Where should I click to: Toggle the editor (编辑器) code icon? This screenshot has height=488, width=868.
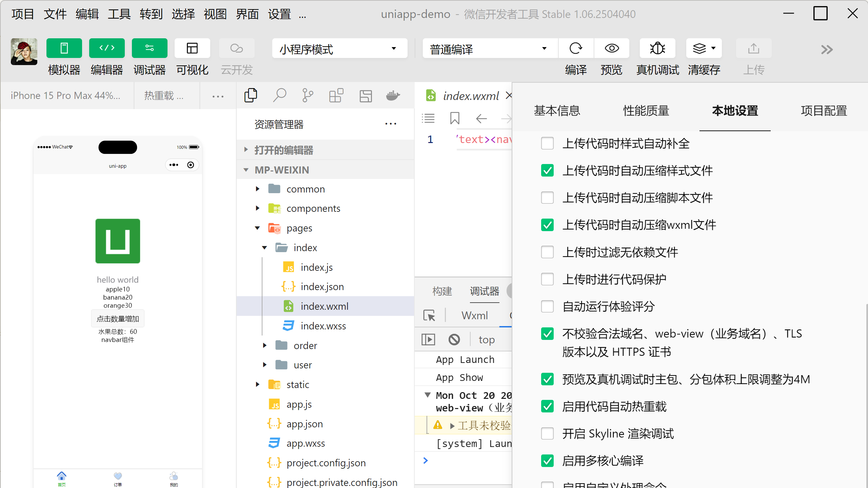point(107,48)
